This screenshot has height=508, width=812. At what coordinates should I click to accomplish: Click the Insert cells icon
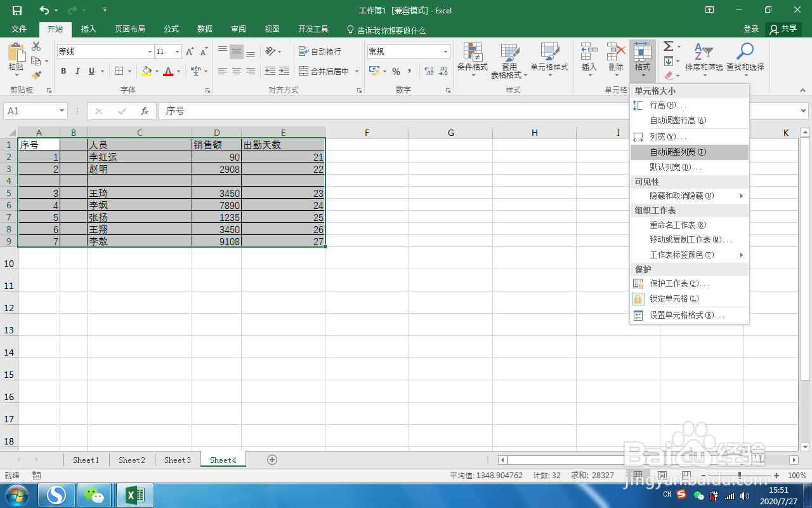(589, 52)
